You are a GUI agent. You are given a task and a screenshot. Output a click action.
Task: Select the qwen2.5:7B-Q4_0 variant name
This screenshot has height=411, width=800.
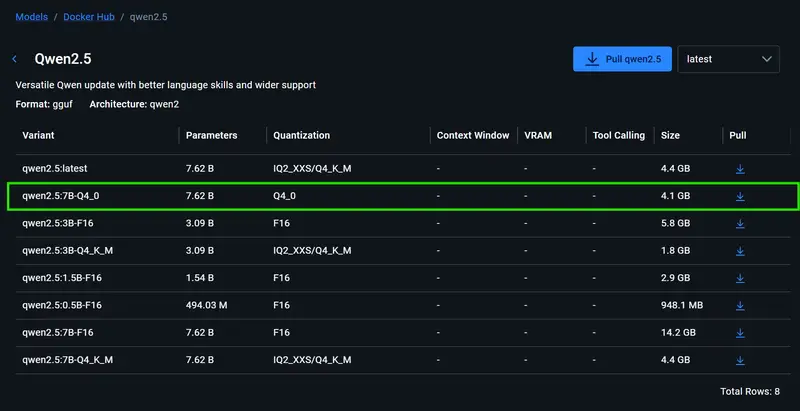(x=61, y=196)
